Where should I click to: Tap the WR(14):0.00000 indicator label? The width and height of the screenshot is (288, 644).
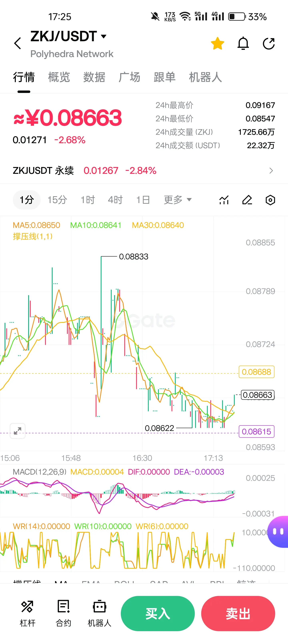(41, 526)
